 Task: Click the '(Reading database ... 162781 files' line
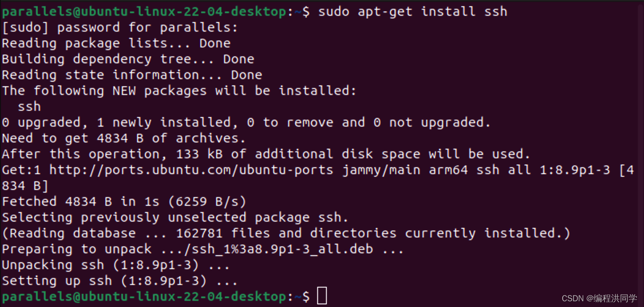[286, 234]
